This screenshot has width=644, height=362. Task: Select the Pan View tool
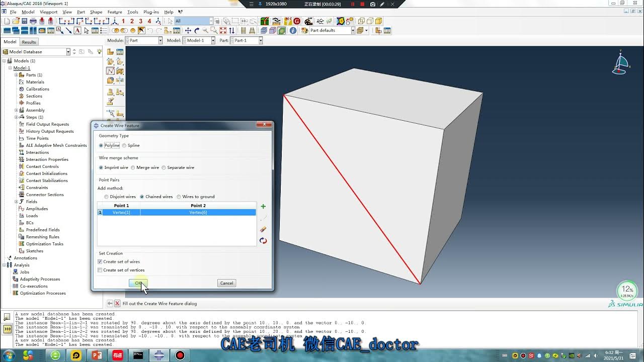[x=188, y=31]
